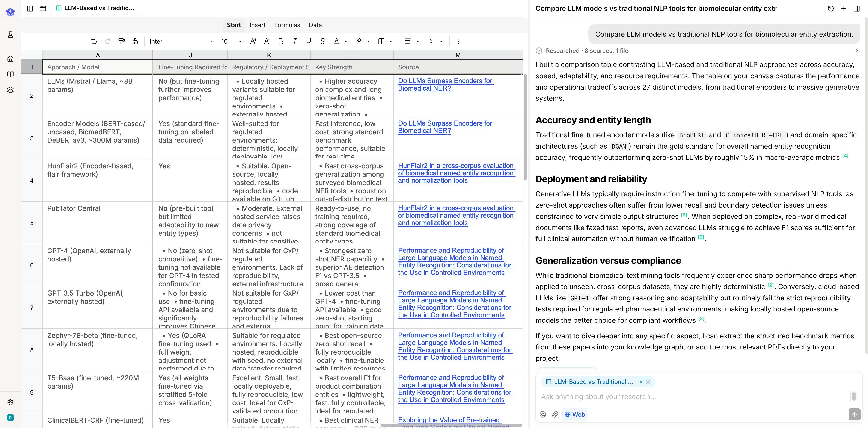Remove the attached LLM-Based vs Traditional chip
Image resolution: width=868 pixels, height=428 pixels.
coord(648,382)
